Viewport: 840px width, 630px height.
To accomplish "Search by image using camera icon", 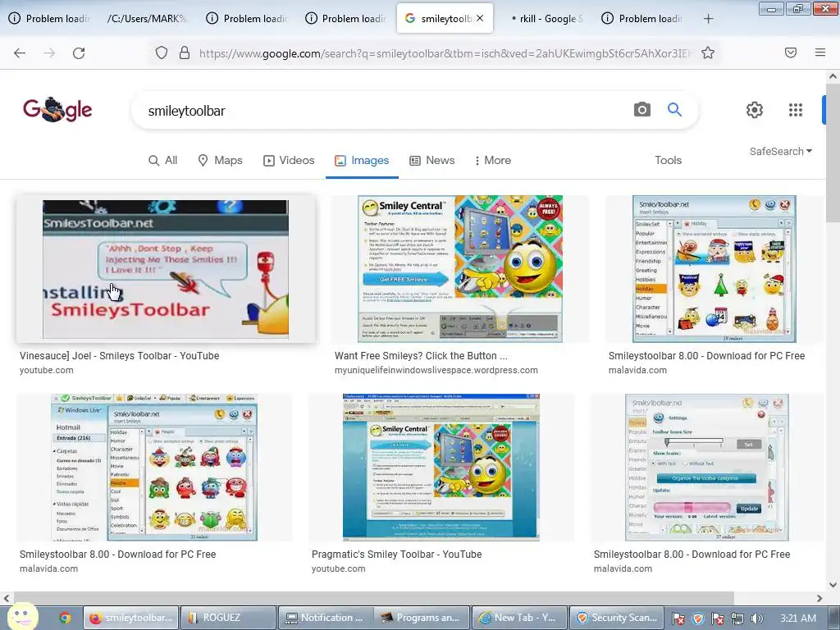I will (x=641, y=110).
